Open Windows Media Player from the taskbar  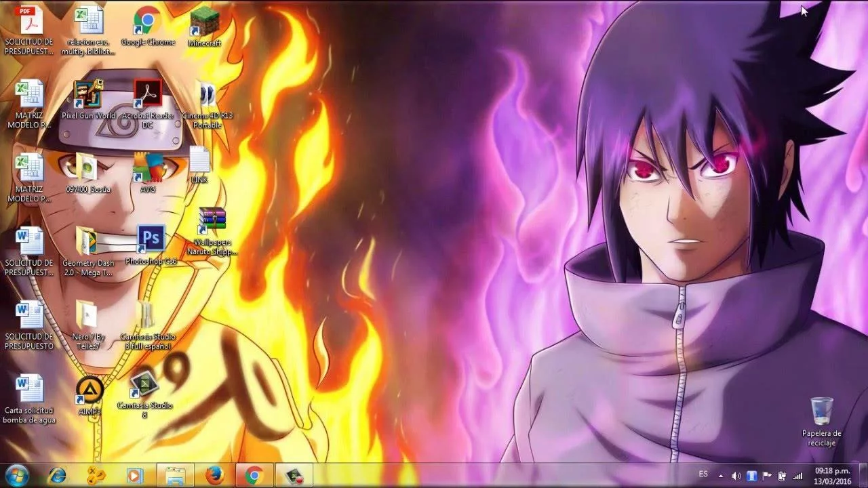pos(135,476)
